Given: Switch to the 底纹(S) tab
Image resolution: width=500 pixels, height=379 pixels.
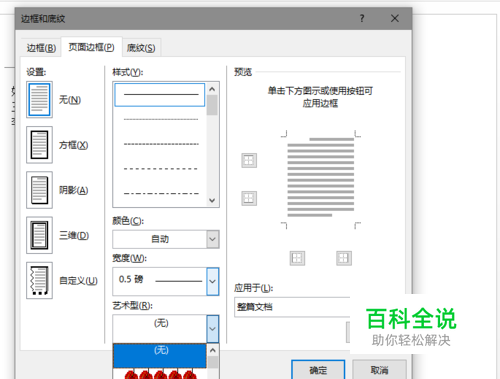Looking at the screenshot, I should tap(141, 48).
